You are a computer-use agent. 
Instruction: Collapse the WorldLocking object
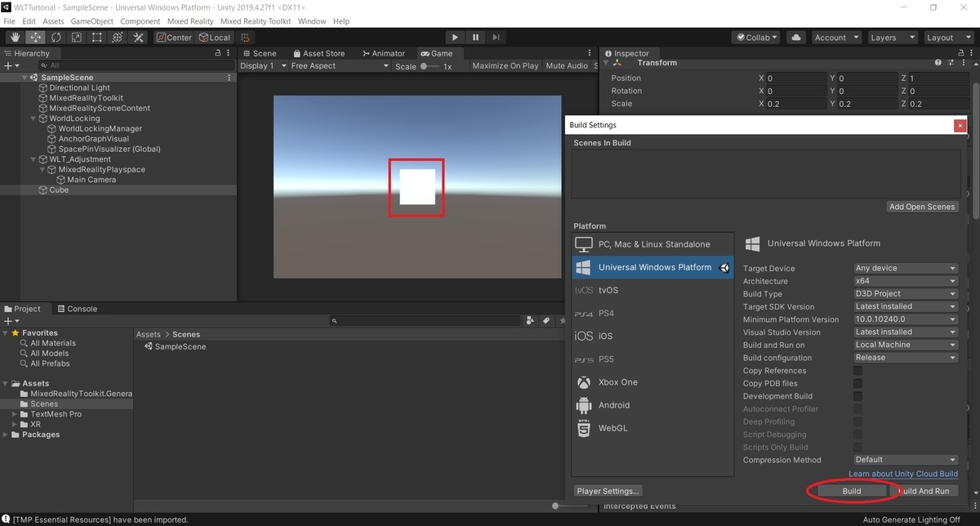pyautogui.click(x=33, y=118)
